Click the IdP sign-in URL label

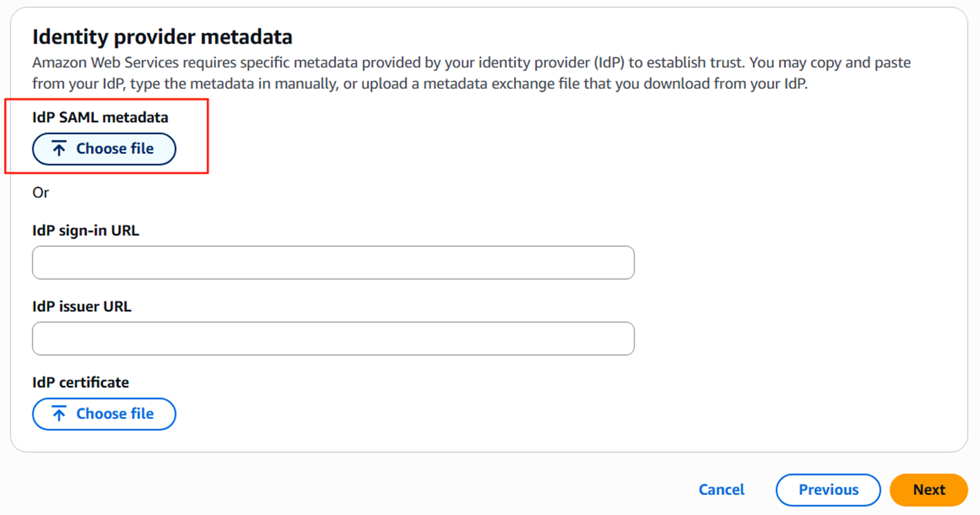(86, 231)
